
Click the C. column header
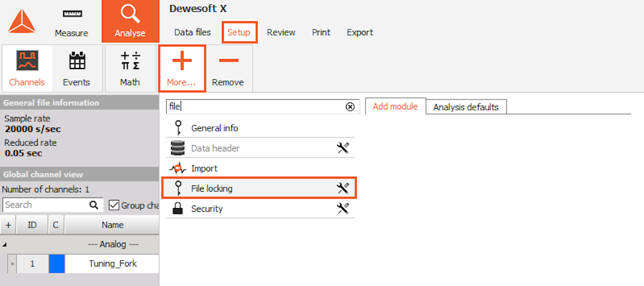[56, 225]
